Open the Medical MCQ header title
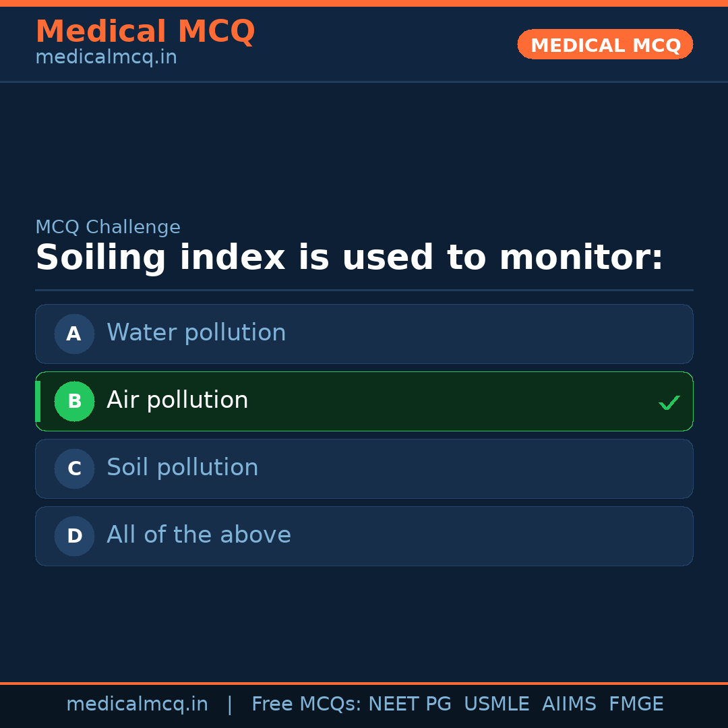Image resolution: width=728 pixels, height=728 pixels. point(145,32)
